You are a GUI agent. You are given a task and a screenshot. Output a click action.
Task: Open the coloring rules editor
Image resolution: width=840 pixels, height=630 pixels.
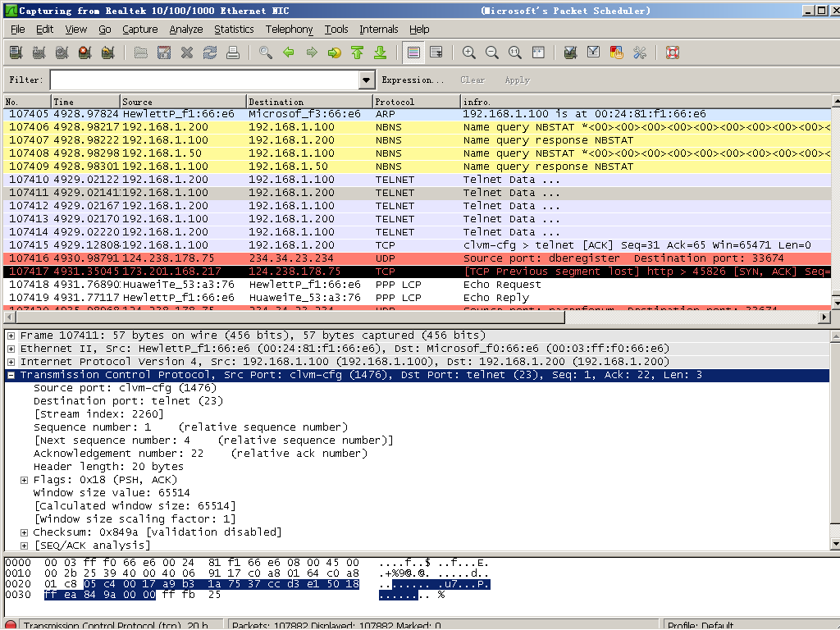coord(617,52)
